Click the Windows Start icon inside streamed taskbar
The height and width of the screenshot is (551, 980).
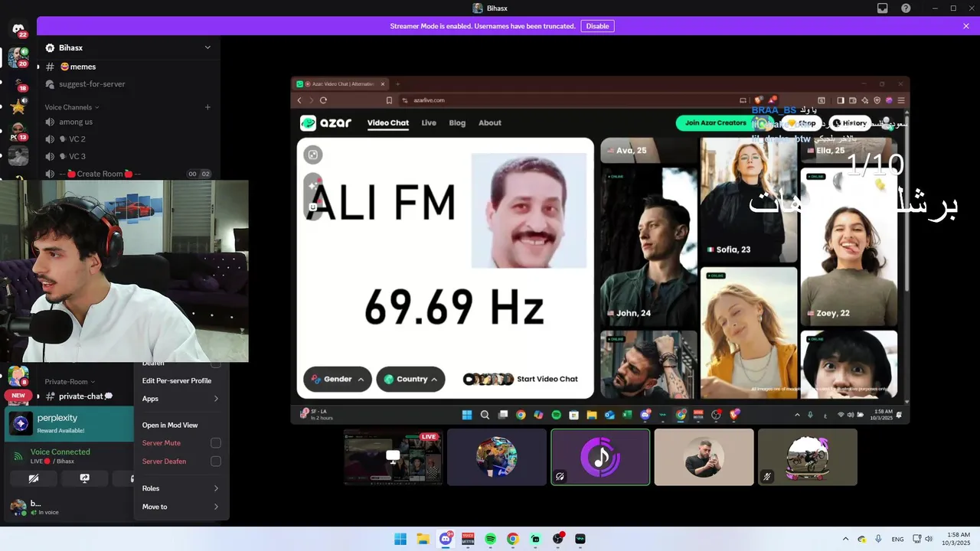(467, 415)
